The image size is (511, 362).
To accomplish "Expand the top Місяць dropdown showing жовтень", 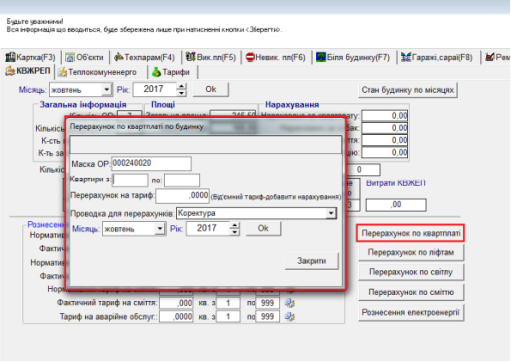I will click(106, 90).
